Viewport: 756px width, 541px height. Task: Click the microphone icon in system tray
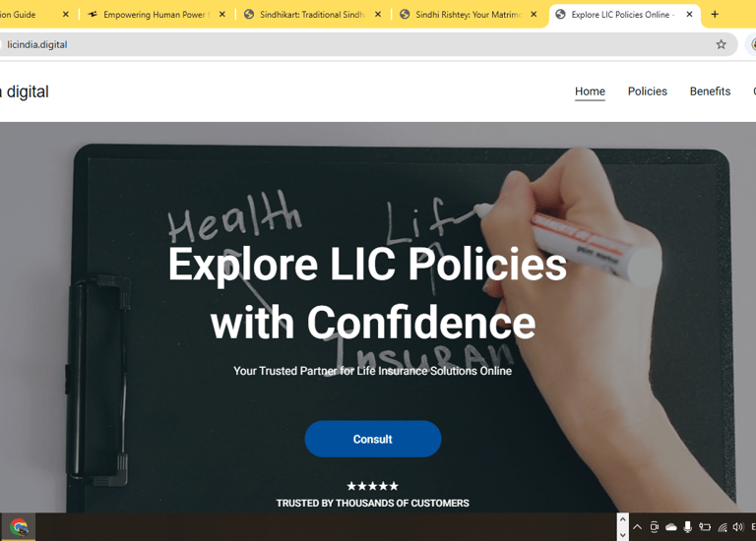688,527
